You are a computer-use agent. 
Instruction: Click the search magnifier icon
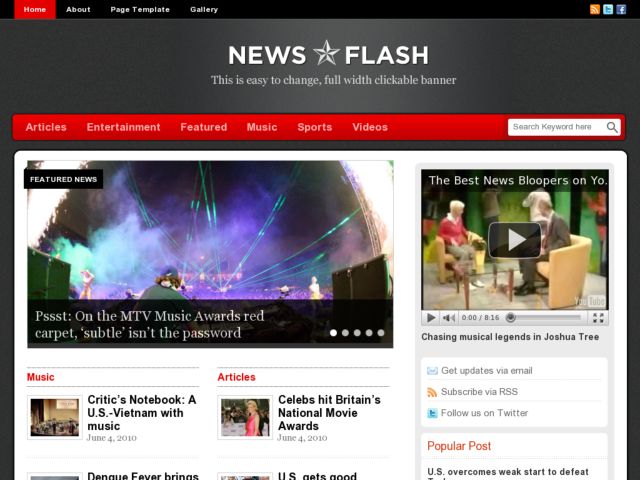612,127
